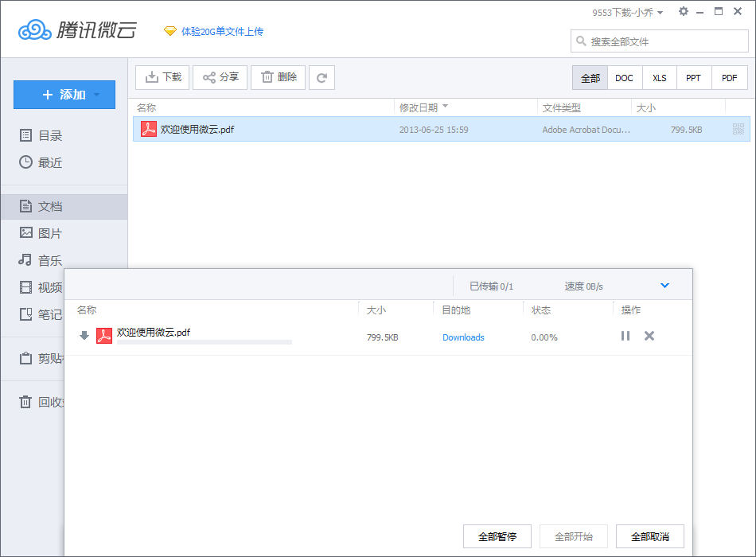756x557 pixels.
Task: Switch to the DOC filter tab
Action: coord(624,78)
